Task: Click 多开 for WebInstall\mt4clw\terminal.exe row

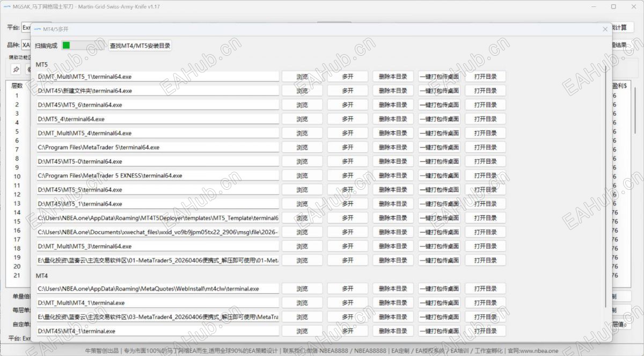Action: (348, 288)
